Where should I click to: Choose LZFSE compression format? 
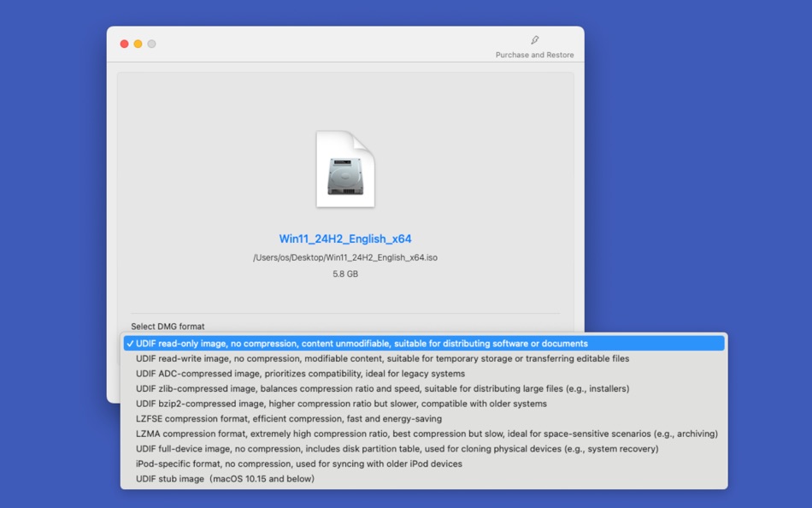[424, 419]
